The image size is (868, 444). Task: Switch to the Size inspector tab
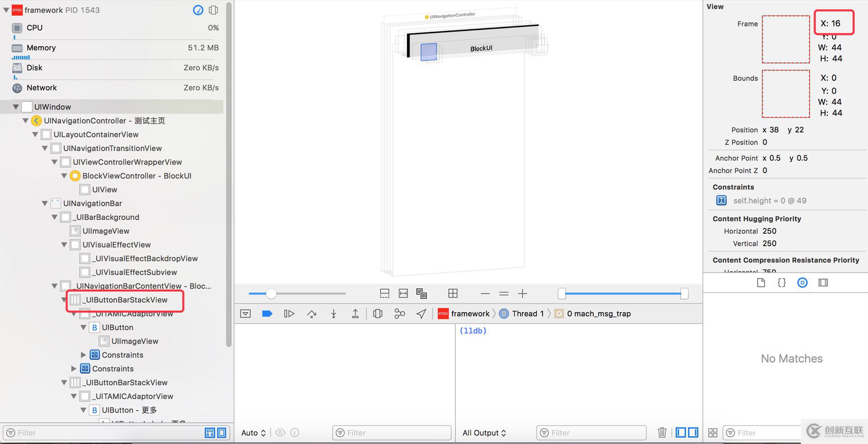click(x=823, y=283)
